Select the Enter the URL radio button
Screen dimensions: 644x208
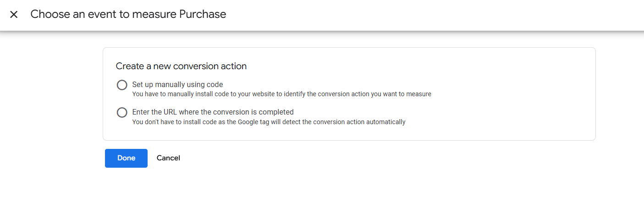(122, 113)
